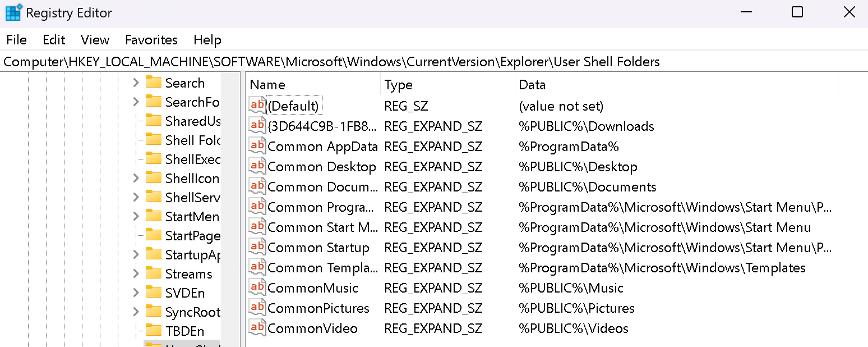Open the Edit menu

54,40
